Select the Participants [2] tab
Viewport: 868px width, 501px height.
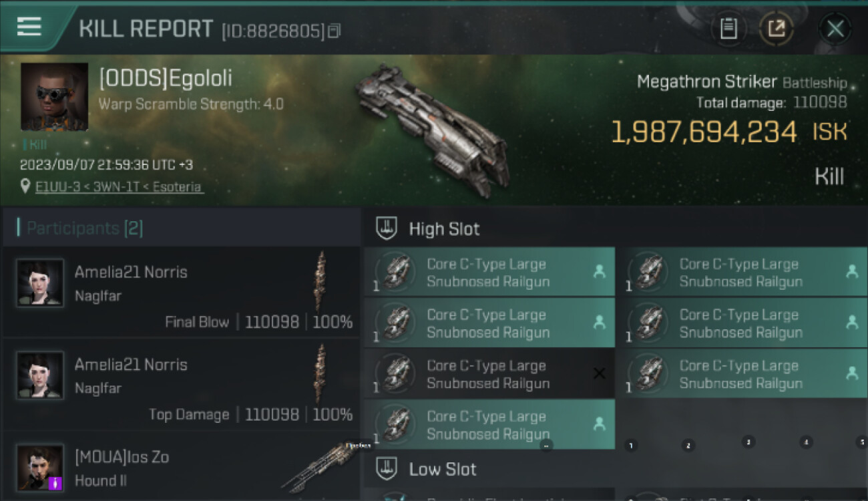pyautogui.click(x=85, y=228)
